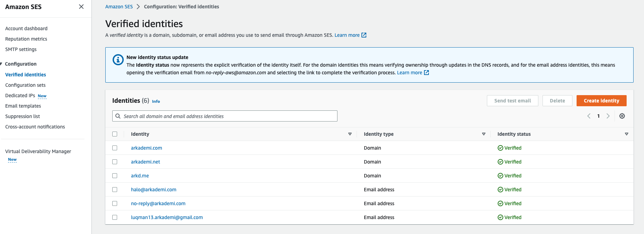Select the arkademi.com identity checkbox
The image size is (644, 234).
point(115,148)
